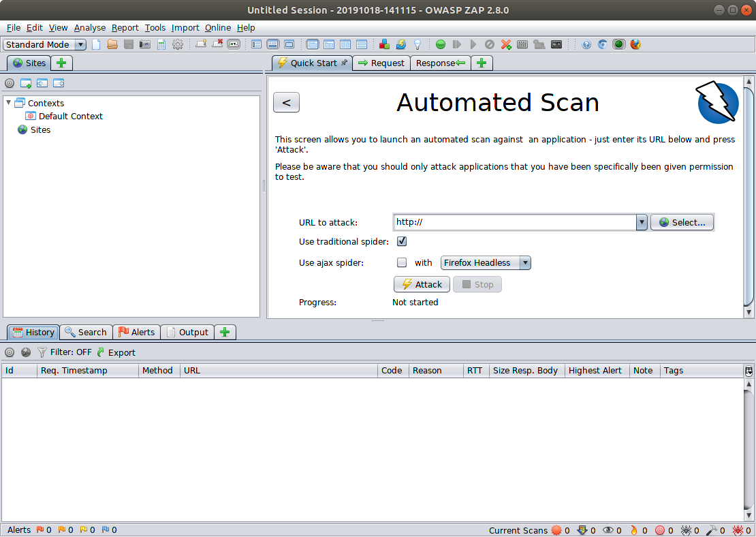Open the Standard Mode dropdown
The height and width of the screenshot is (537, 756).
point(44,44)
